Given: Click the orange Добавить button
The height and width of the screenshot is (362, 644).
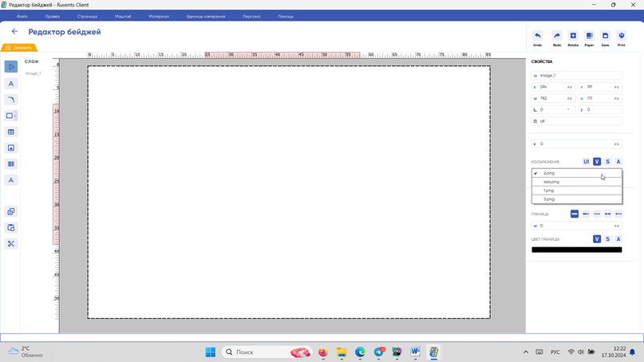Looking at the screenshot, I should pyautogui.click(x=18, y=48).
